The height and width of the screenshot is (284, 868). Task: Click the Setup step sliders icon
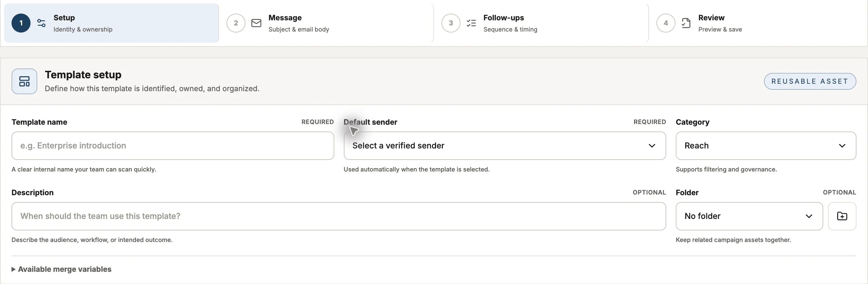41,23
